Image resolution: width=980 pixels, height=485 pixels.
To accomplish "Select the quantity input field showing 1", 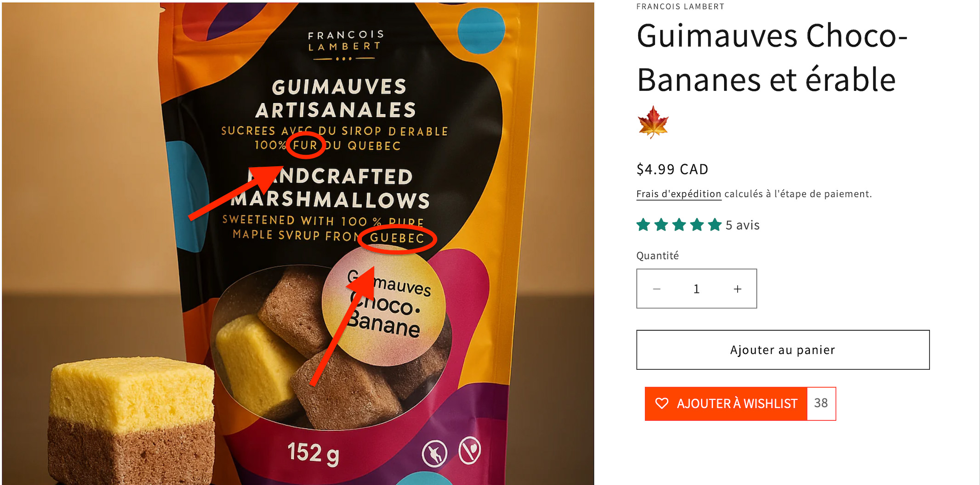I will [x=696, y=289].
